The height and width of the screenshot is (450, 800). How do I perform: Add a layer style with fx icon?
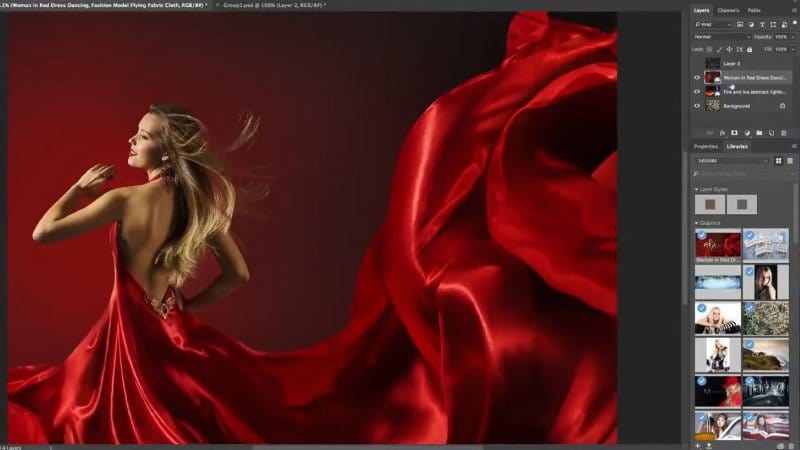(722, 133)
